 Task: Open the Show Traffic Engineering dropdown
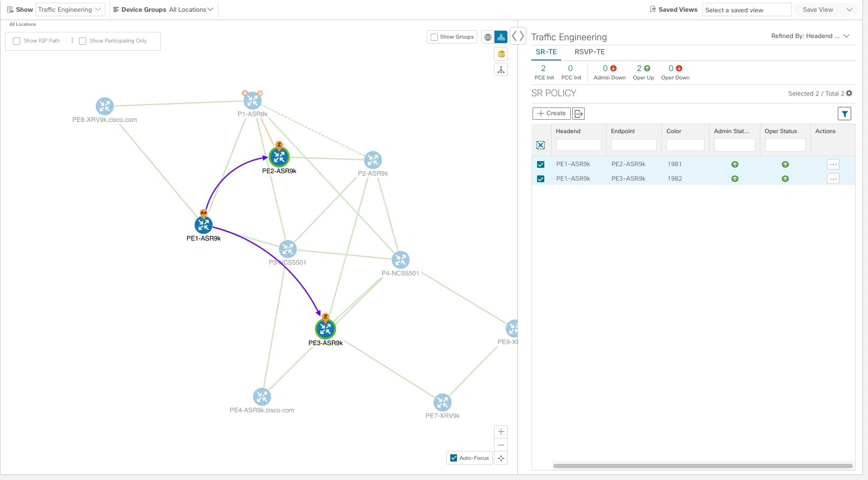click(x=70, y=10)
